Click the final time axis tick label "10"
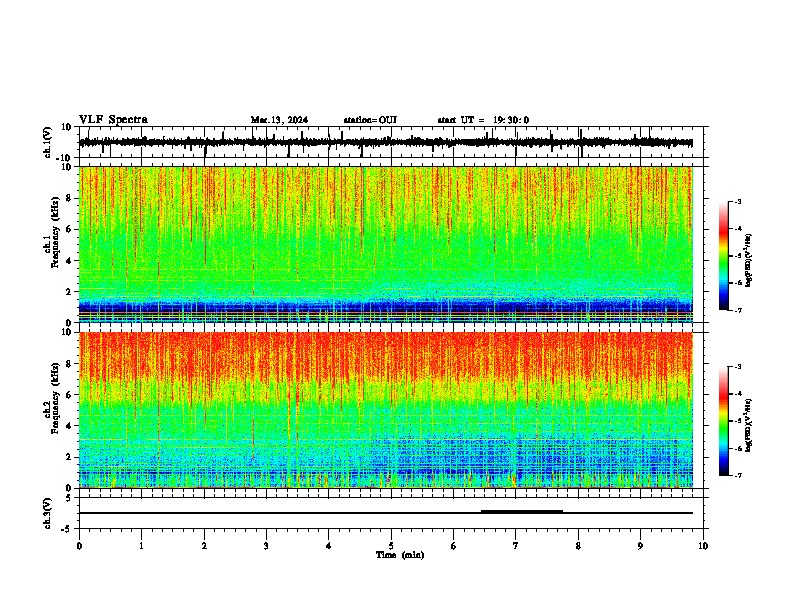Viewport: 792px width, 612px height. click(703, 546)
